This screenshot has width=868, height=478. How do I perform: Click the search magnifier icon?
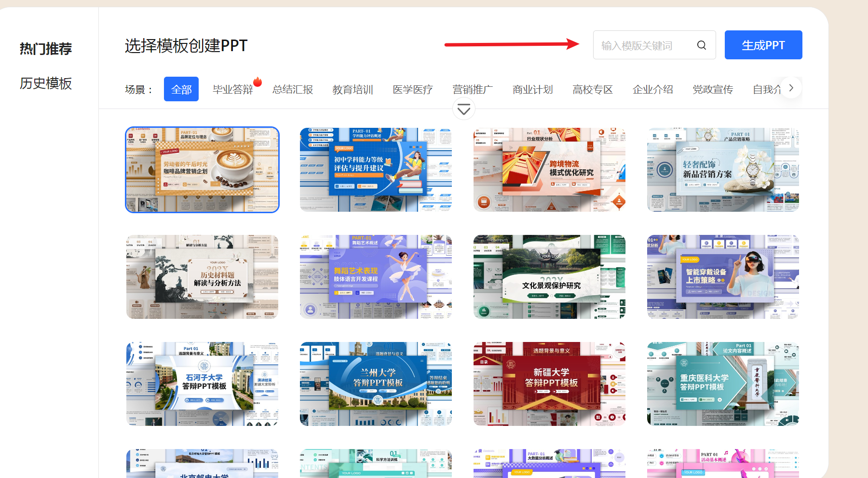(702, 45)
